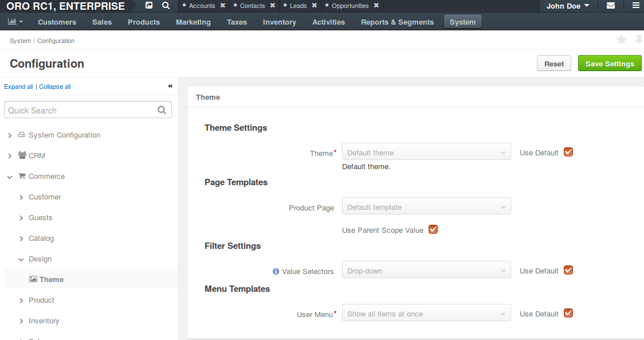Toggle Use Default for User Menu
The width and height of the screenshot is (644, 340).
[568, 313]
